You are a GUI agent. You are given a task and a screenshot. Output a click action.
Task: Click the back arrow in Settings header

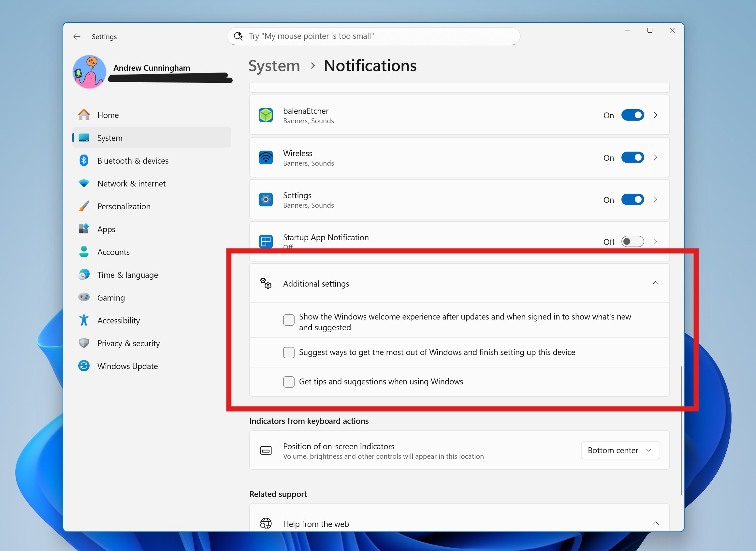[77, 37]
